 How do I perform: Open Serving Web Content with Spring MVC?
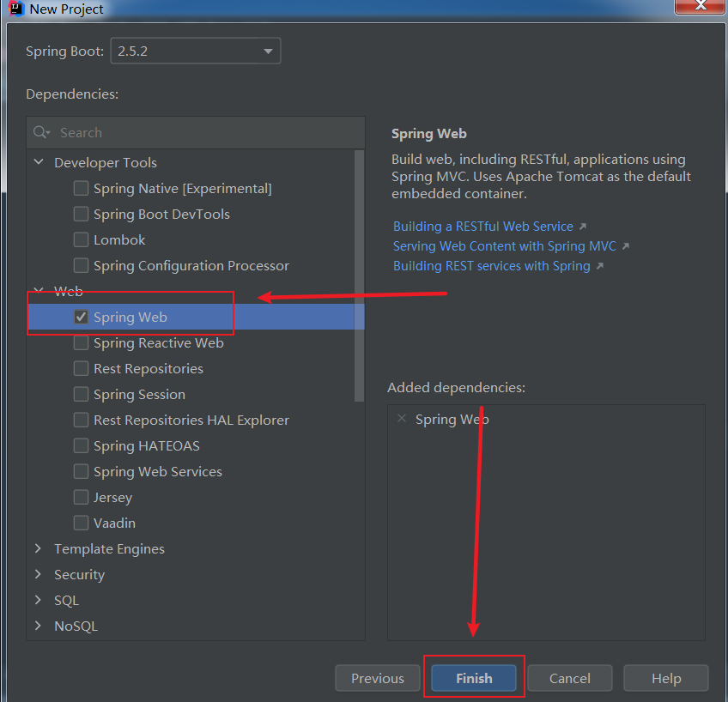click(x=504, y=246)
